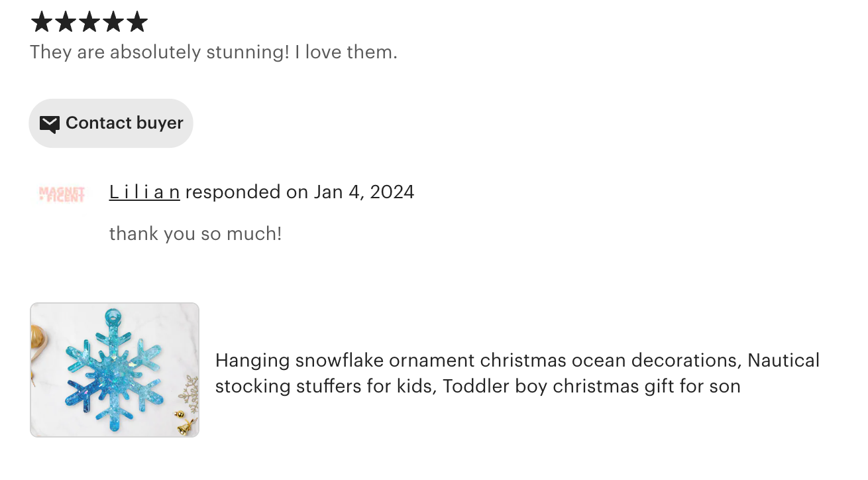Viewport: 868px width, 480px height.
Task: Click the second rating star
Action: coord(65,22)
